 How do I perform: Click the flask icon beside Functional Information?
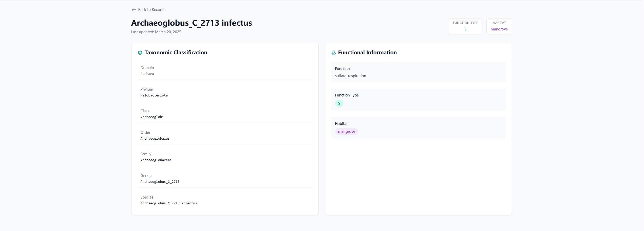(334, 53)
